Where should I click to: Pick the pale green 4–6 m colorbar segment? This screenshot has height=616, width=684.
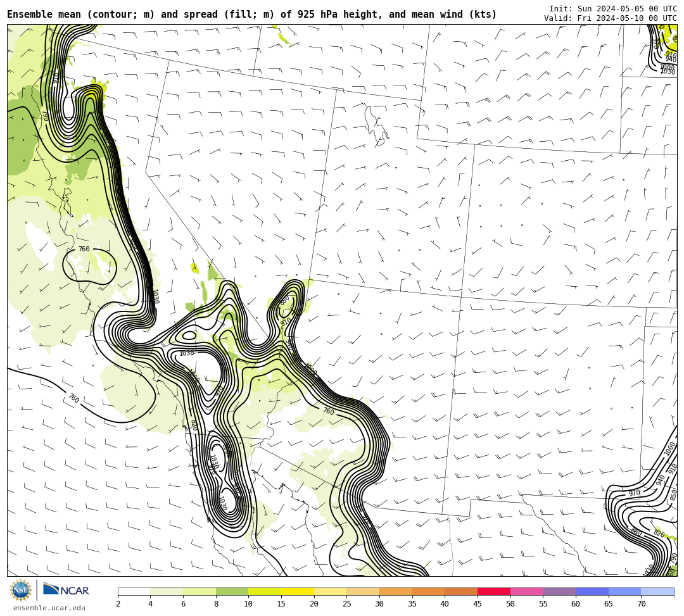(x=167, y=591)
